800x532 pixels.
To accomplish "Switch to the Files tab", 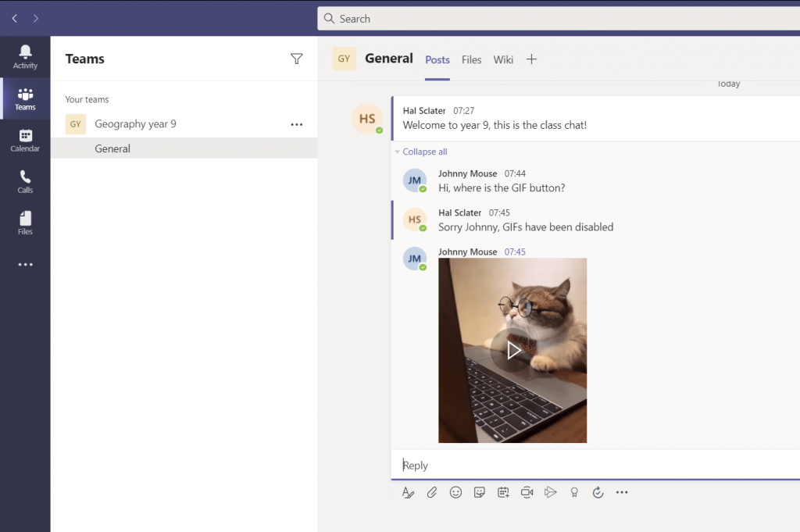I will (x=471, y=59).
